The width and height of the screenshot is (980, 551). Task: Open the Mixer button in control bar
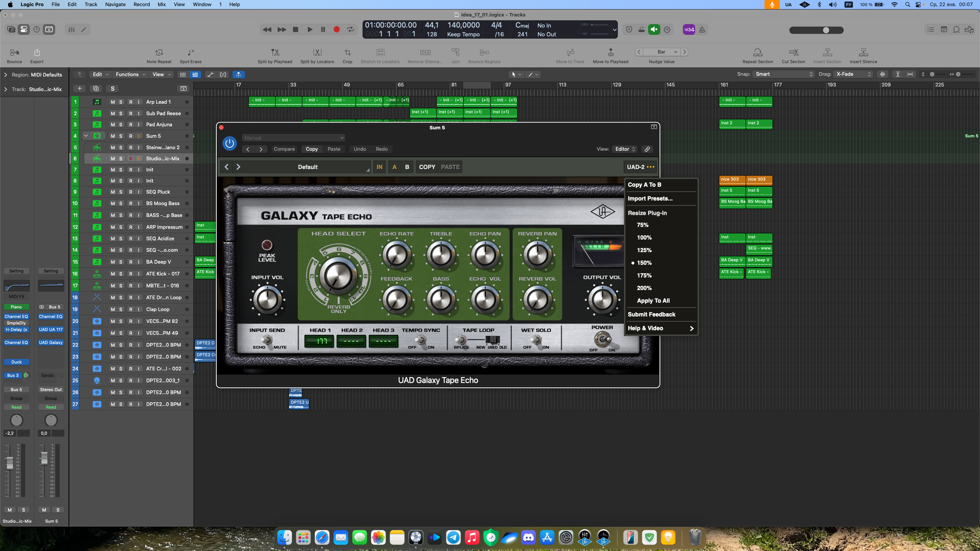pos(72,29)
